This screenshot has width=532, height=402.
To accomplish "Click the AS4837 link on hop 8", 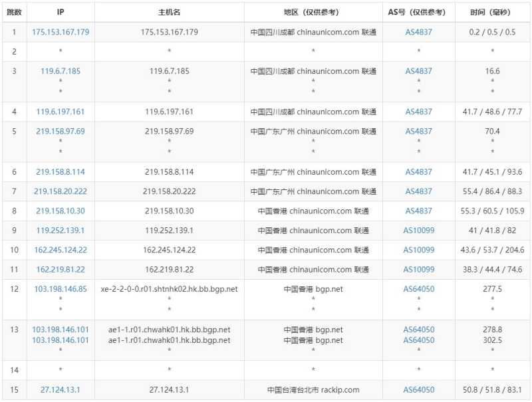I will point(418,211).
